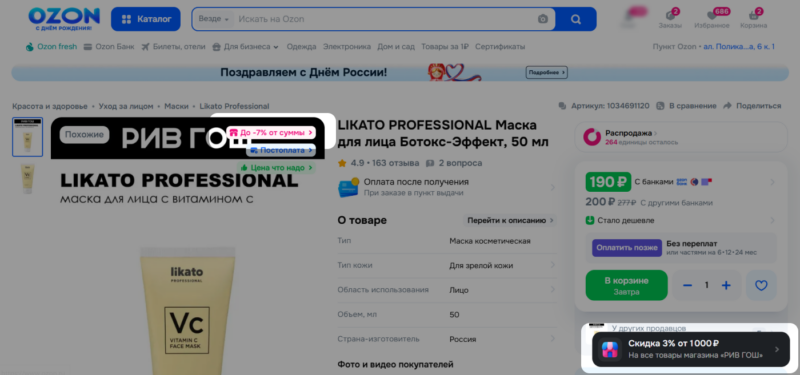Decrease quantity with minus button

pyautogui.click(x=688, y=286)
